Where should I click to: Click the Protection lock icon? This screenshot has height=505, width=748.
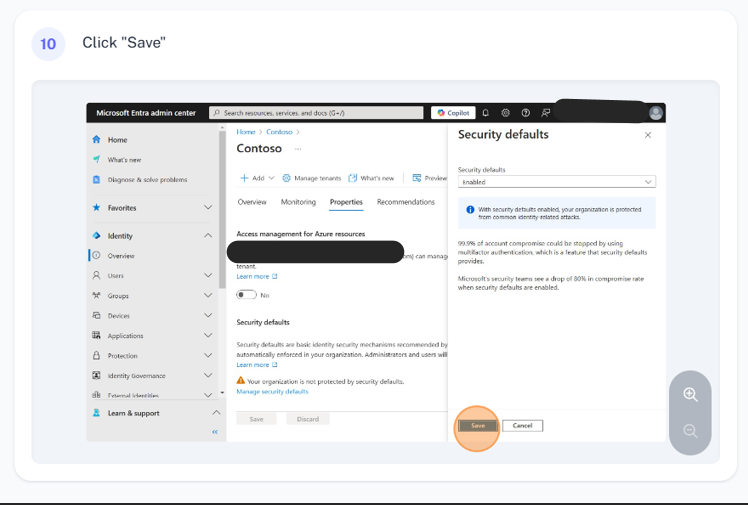[96, 355]
